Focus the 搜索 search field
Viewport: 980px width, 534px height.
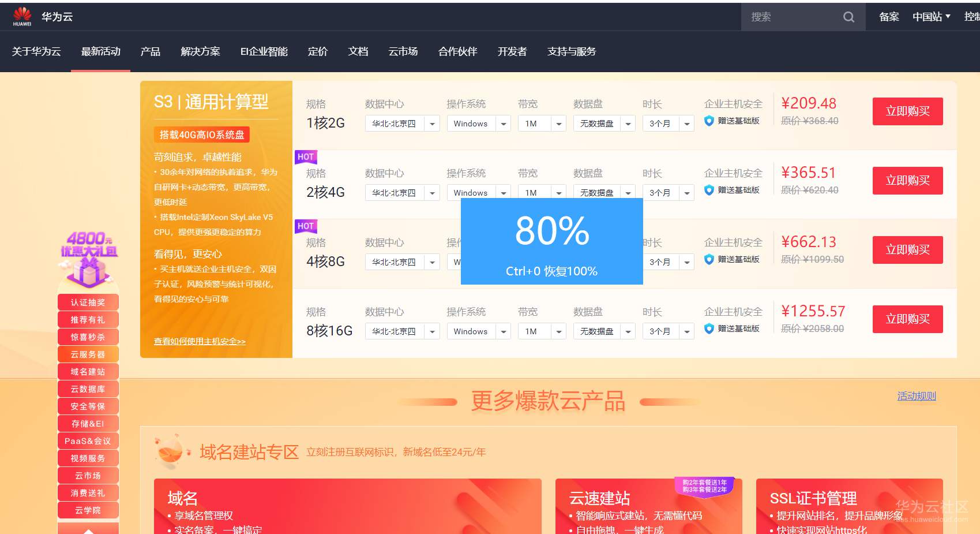click(x=803, y=17)
